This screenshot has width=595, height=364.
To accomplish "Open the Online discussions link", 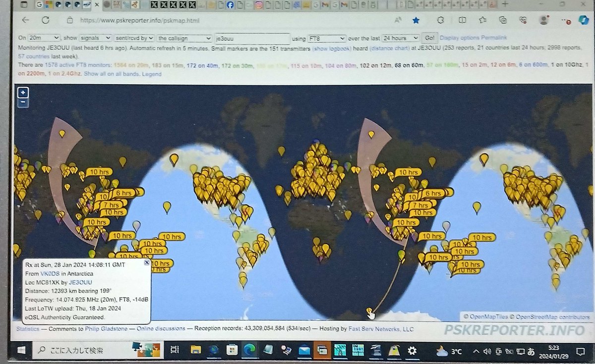I will (161, 329).
